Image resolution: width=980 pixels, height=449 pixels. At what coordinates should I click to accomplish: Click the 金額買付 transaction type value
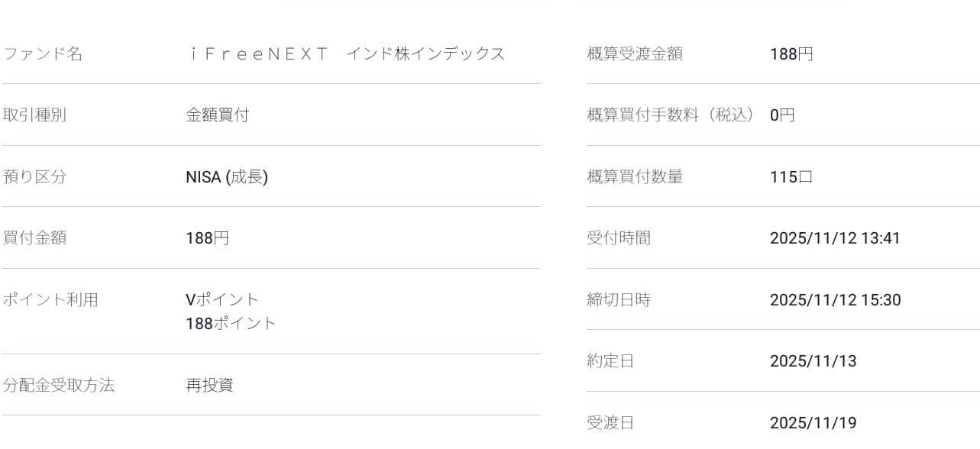tap(217, 115)
